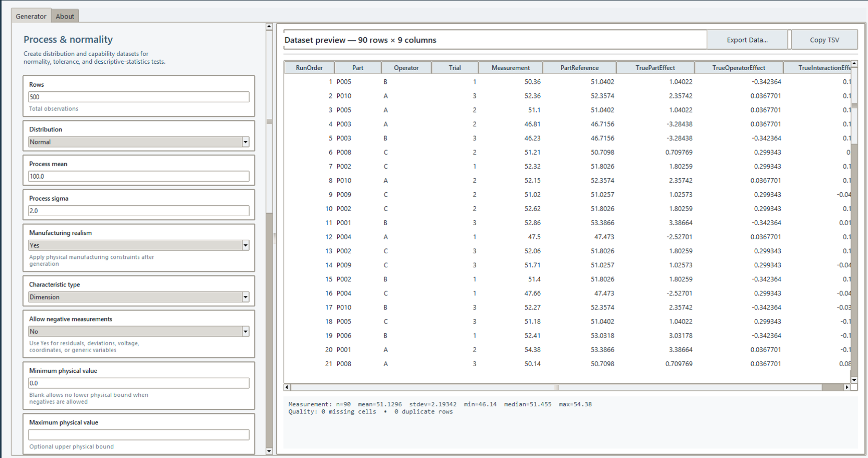Click Part P006 in row 19

344,336
